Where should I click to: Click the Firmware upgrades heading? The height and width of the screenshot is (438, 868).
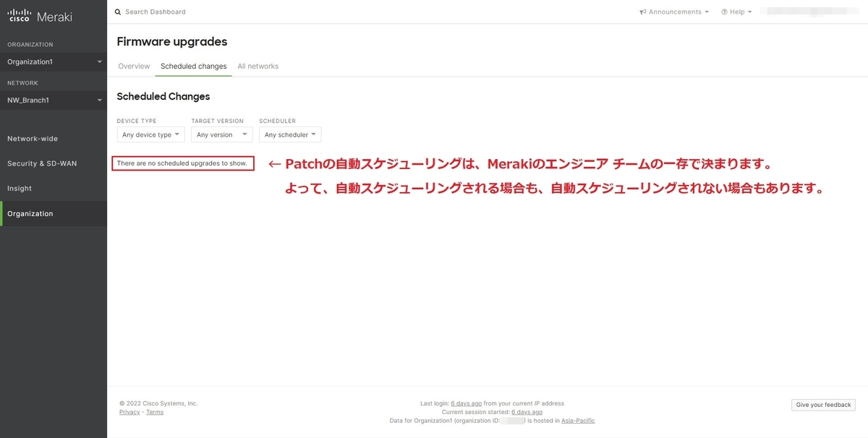click(172, 41)
